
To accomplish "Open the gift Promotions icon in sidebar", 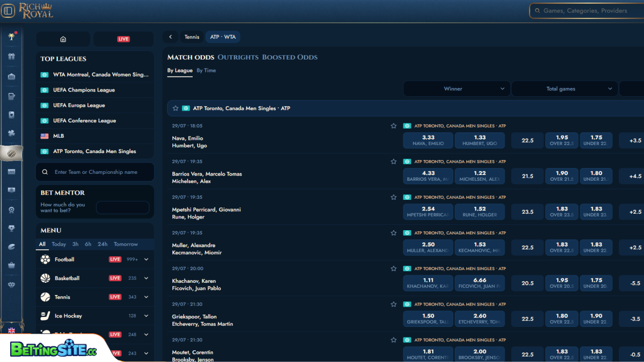I will point(12,56).
